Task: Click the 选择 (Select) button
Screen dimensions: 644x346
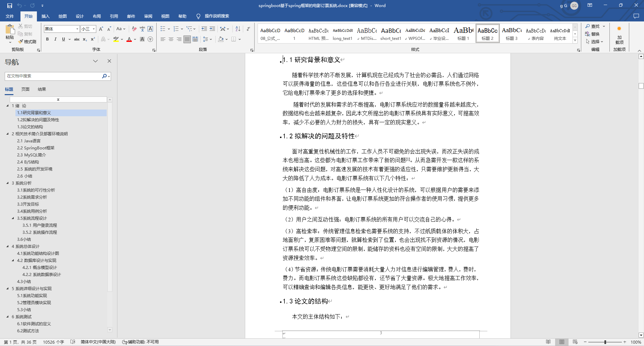Action: pos(594,42)
